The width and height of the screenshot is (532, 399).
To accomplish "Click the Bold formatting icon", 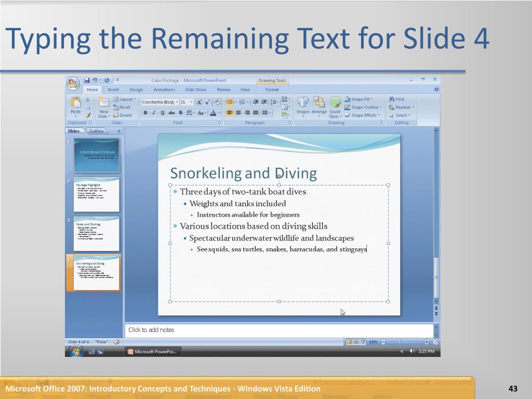I will pyautogui.click(x=145, y=113).
